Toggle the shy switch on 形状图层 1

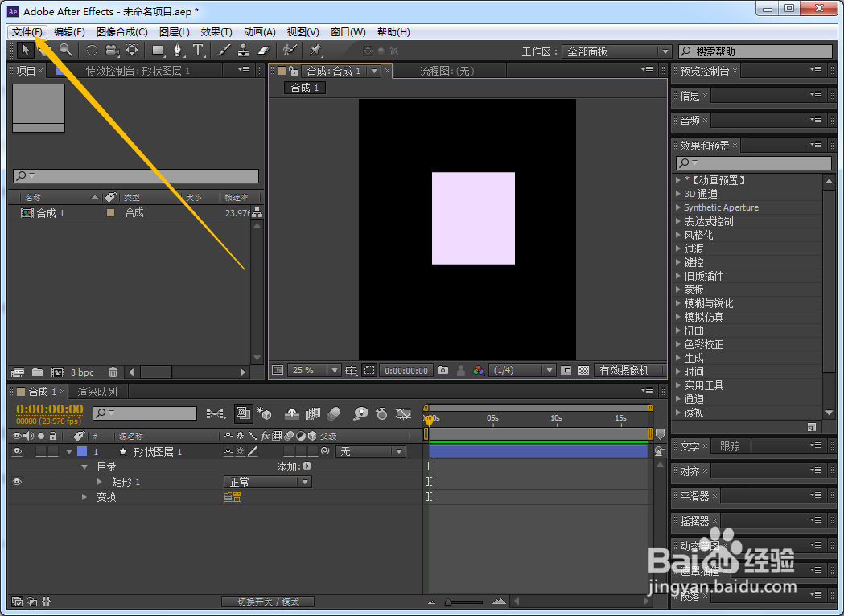click(228, 451)
